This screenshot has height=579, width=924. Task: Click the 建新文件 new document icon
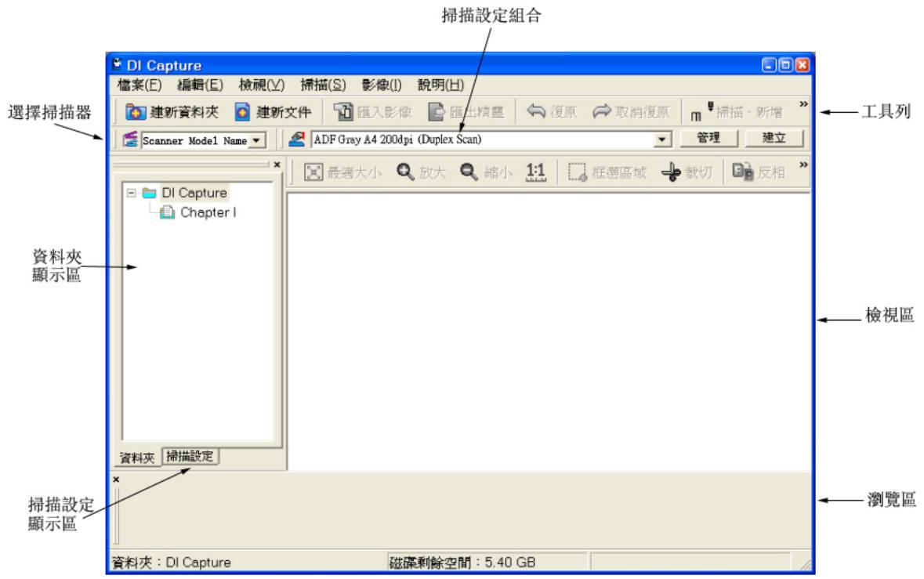click(242, 112)
